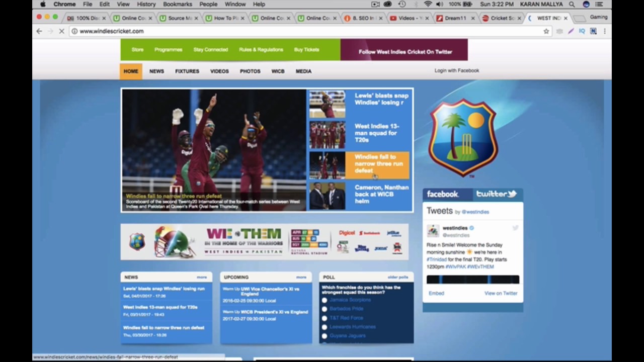644x362 pixels.
Task: Click the SEOquake IQ extension icon
Action: (582, 31)
